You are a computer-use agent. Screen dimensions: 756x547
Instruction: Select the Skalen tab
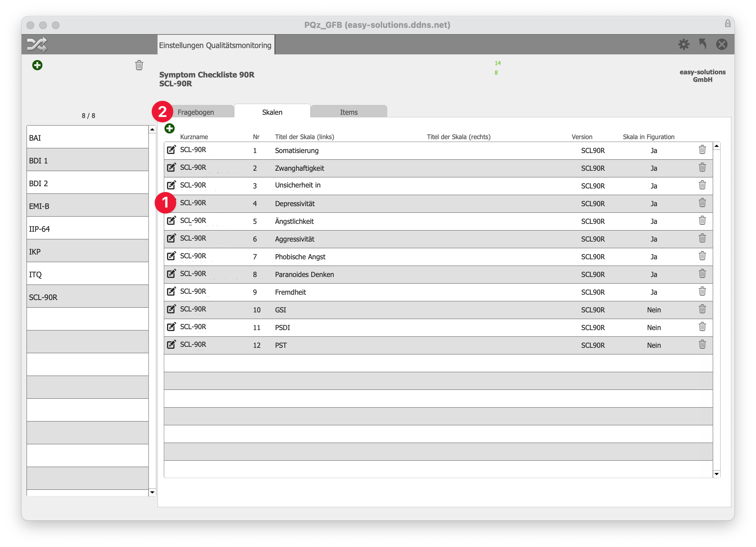[x=271, y=112]
